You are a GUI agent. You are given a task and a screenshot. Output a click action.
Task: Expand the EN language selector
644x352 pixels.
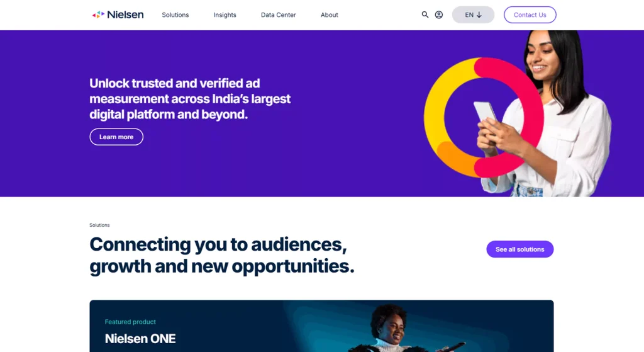pos(473,14)
